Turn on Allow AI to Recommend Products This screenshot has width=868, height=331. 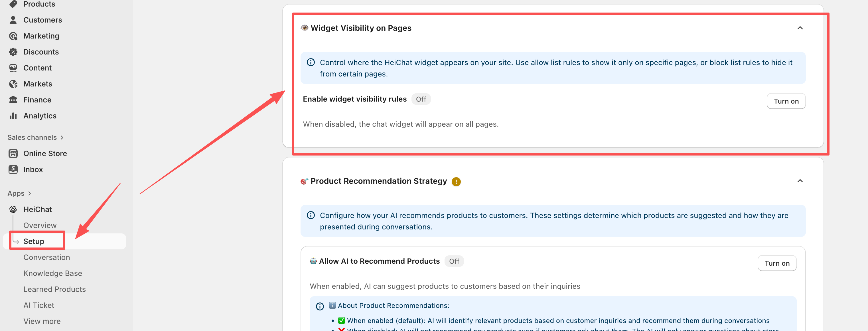point(776,263)
